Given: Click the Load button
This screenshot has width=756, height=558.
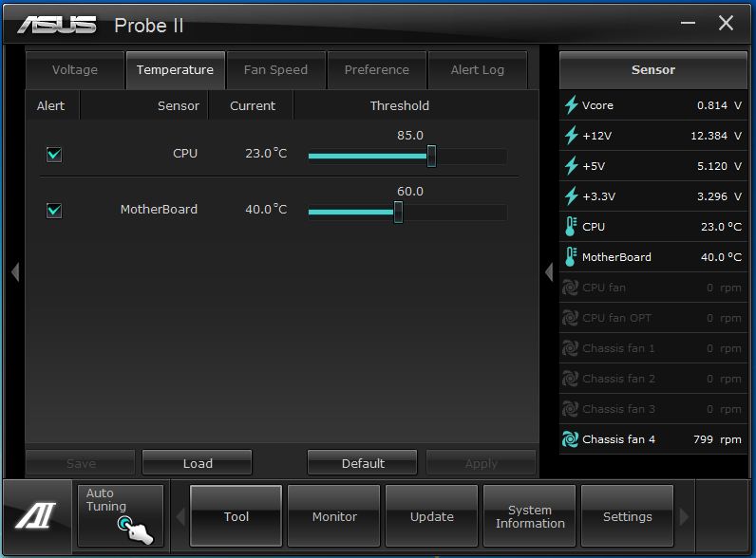Looking at the screenshot, I should click(x=198, y=463).
